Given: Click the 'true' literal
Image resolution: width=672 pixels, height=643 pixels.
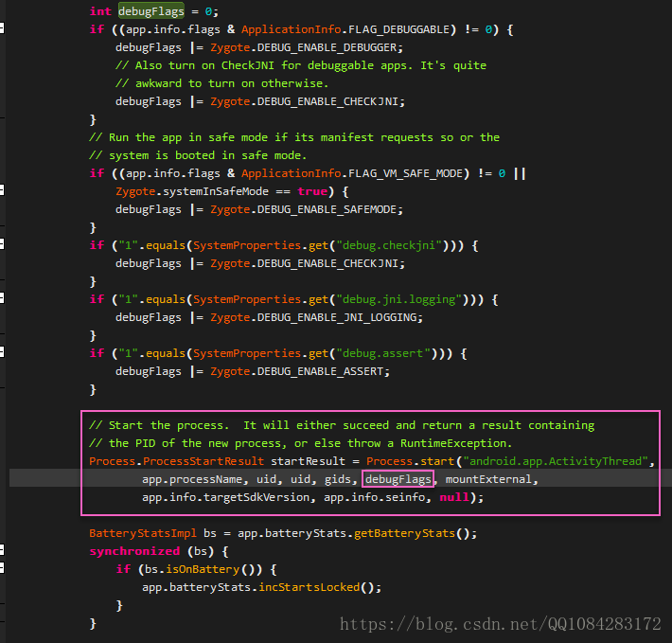Looking at the screenshot, I should (x=312, y=191).
